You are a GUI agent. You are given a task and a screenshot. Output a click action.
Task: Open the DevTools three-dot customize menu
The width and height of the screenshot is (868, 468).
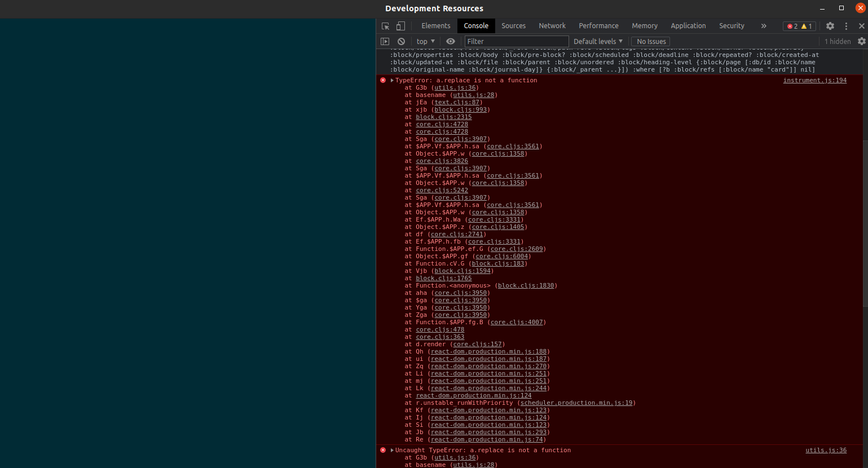(x=846, y=26)
